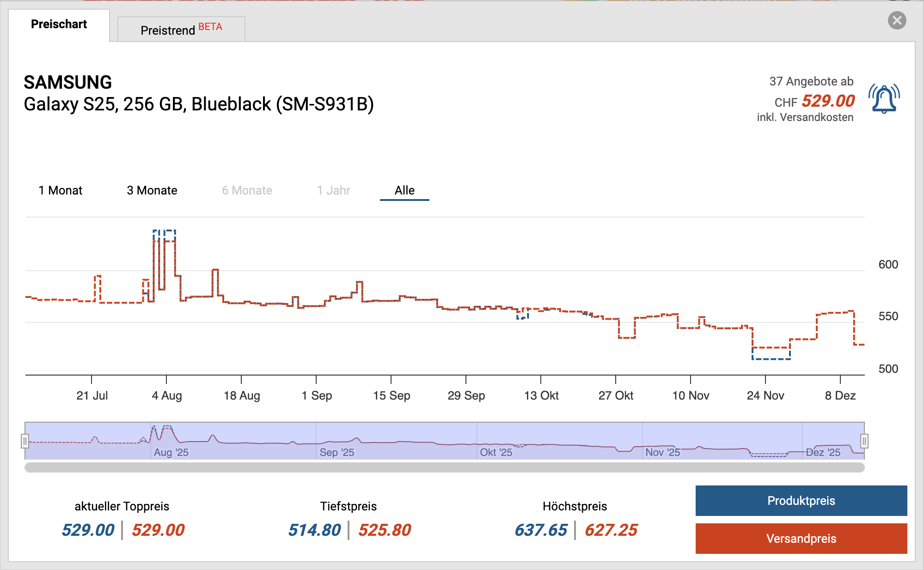Click the blue Tiefstpreis value 514.80
The width and height of the screenshot is (924, 570).
point(314,530)
